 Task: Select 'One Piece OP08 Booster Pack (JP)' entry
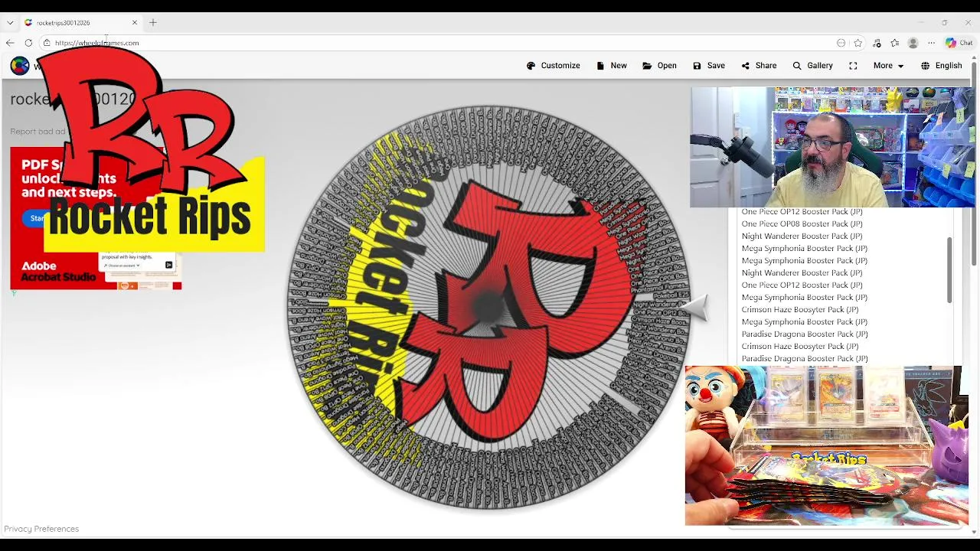(x=802, y=223)
